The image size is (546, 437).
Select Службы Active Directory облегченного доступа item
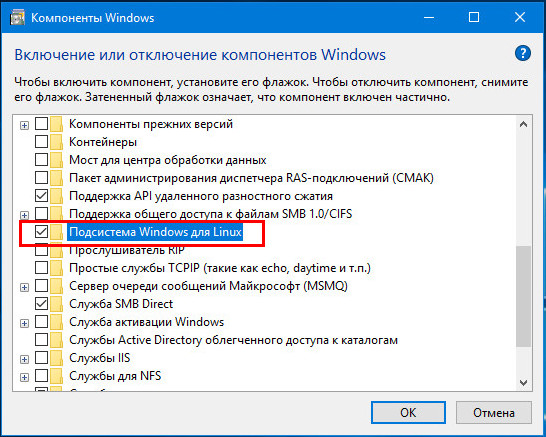pyautogui.click(x=233, y=340)
